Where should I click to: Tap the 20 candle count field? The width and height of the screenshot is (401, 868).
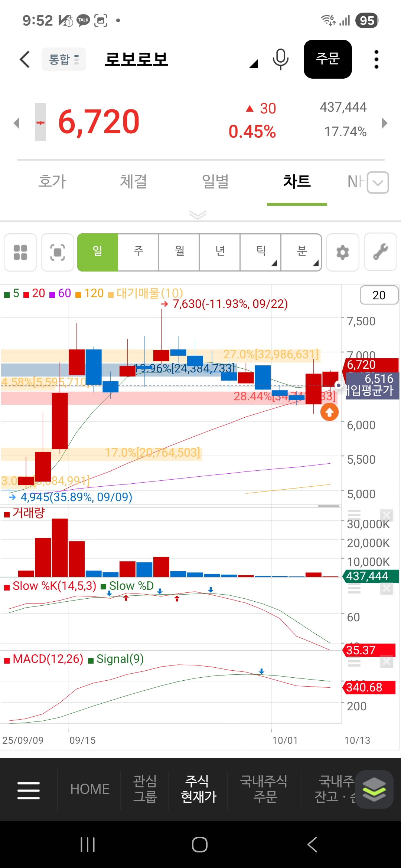click(x=379, y=295)
